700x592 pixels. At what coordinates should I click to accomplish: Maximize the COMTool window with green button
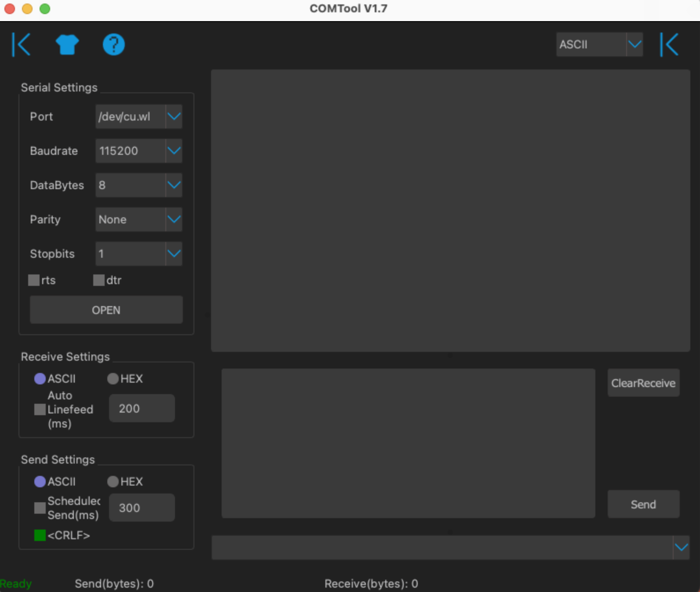(45, 8)
